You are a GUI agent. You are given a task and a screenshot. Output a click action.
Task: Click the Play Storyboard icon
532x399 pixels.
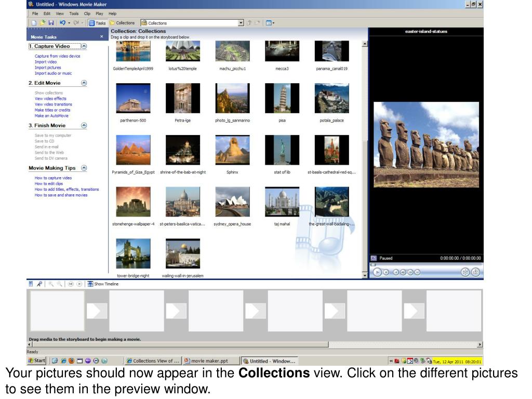pos(79,284)
